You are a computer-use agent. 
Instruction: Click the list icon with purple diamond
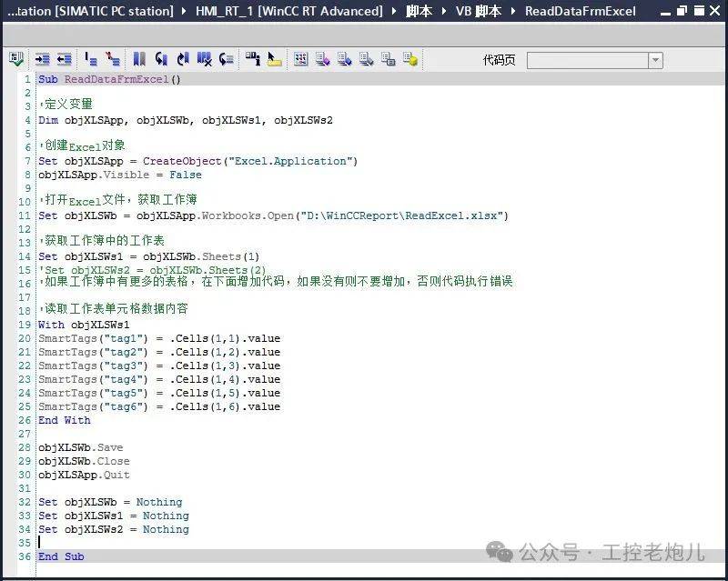(x=323, y=59)
